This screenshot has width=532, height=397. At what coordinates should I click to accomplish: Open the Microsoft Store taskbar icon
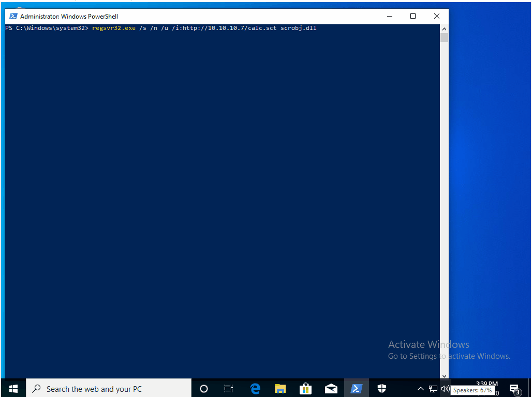coord(305,389)
